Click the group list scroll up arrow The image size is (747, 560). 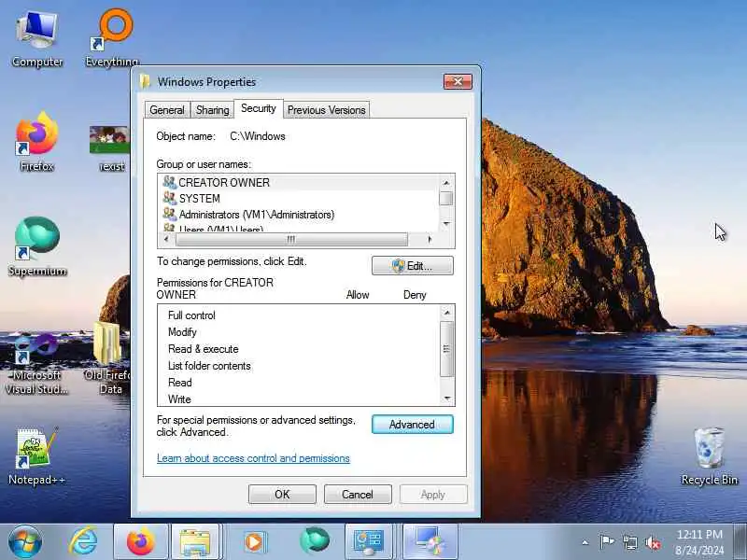tap(446, 183)
